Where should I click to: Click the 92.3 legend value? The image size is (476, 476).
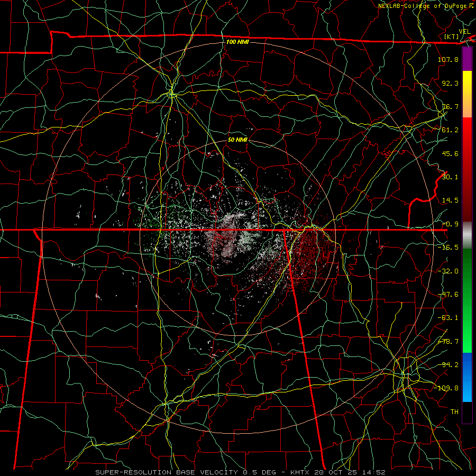click(x=450, y=83)
